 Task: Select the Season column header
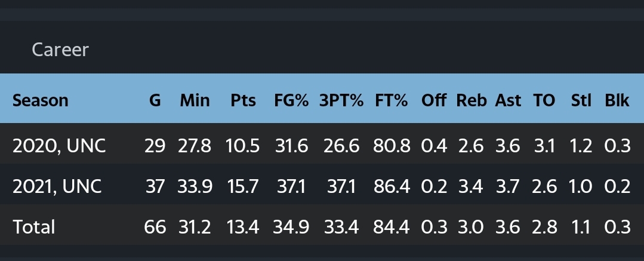coord(40,100)
